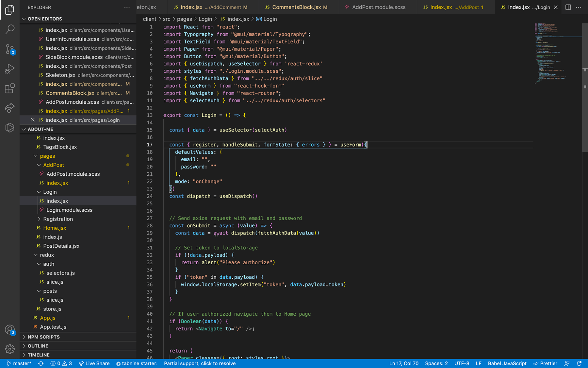
Task: Open the Tabnine hexagon activity bar icon
Action: (10, 127)
